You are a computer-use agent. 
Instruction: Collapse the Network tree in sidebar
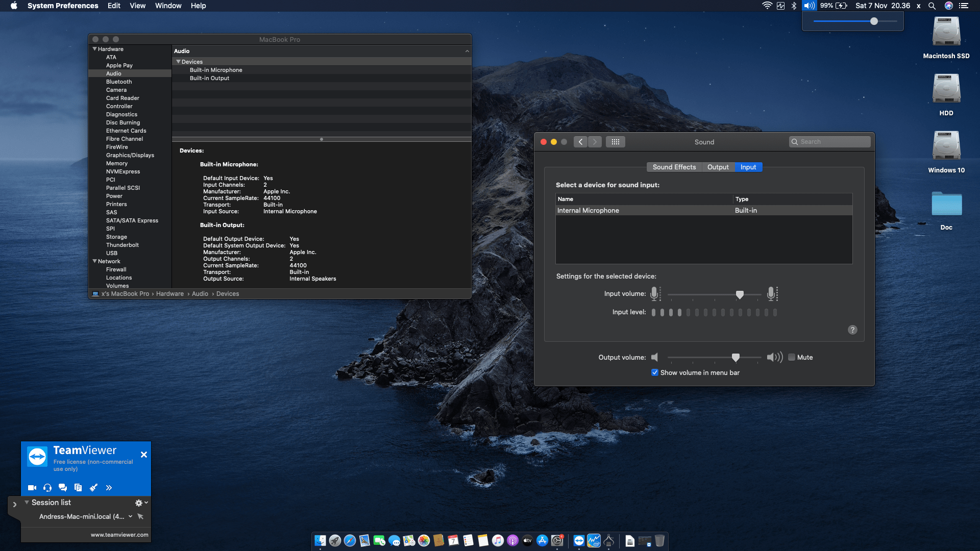coord(94,261)
